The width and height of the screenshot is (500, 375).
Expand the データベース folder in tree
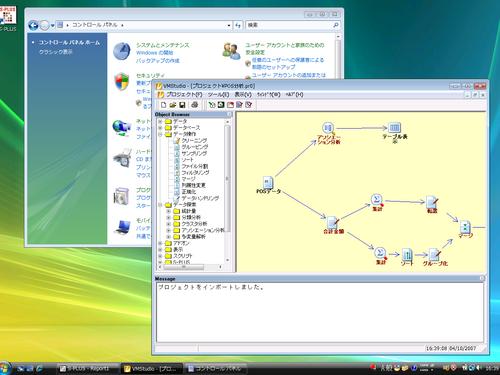click(160, 128)
